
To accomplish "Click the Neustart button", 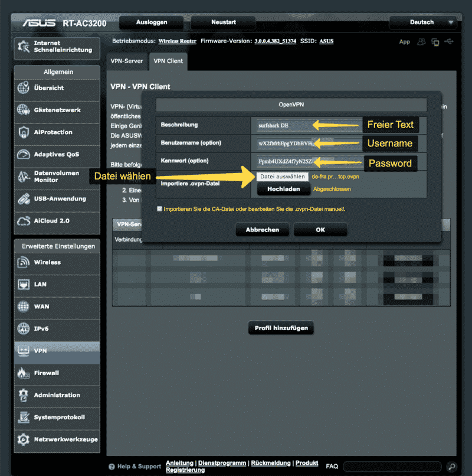I will [224, 22].
